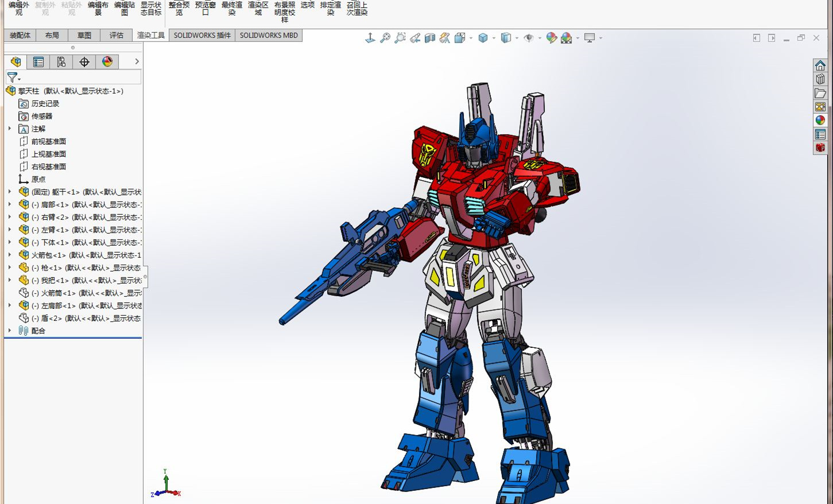Screen dimensions: 833x504
Task: Open Edit Appearance in view toolbar
Action: pos(551,38)
